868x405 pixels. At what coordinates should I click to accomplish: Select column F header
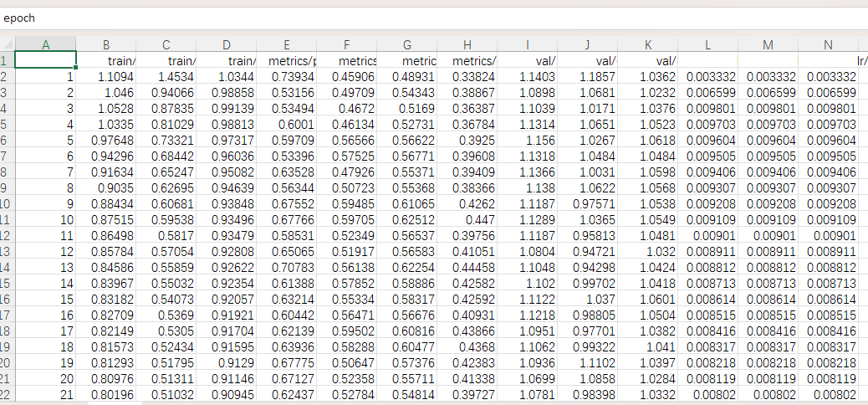(x=346, y=44)
